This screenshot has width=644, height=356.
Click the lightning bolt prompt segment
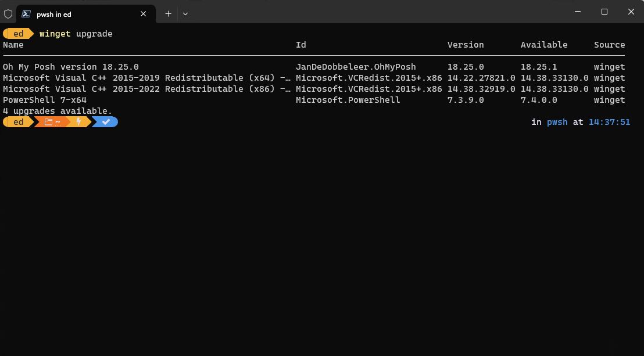[78, 122]
